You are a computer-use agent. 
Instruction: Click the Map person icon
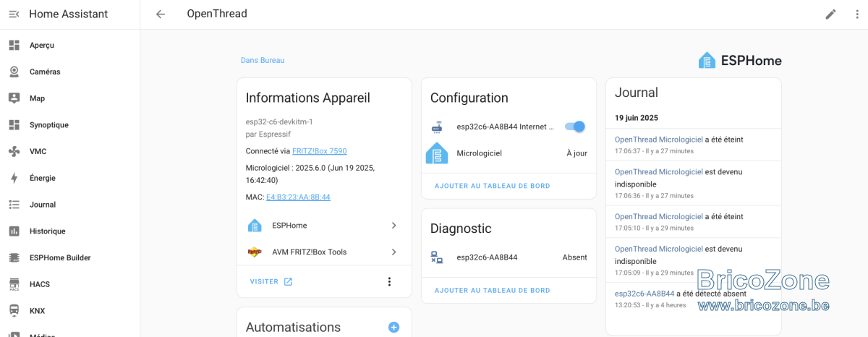click(x=14, y=98)
